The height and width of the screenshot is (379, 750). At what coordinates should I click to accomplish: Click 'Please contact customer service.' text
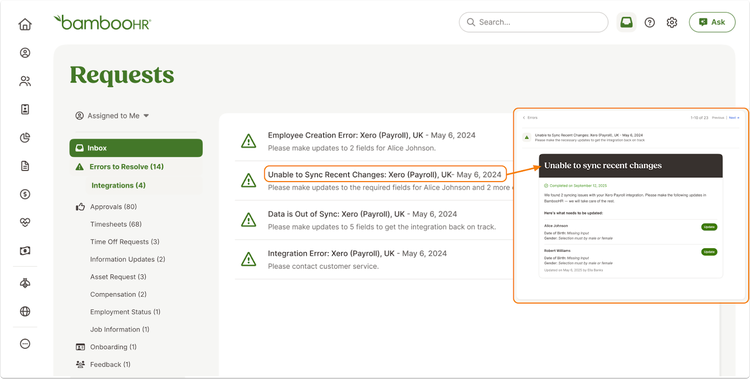[323, 266]
